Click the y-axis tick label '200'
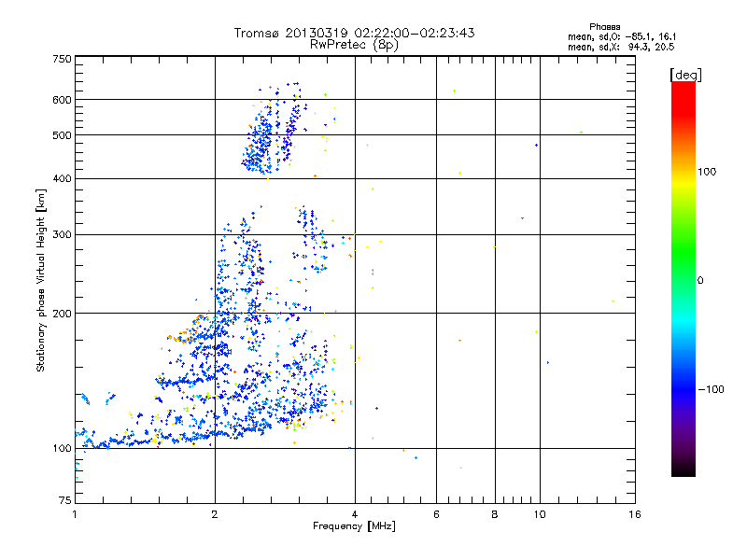 coord(62,314)
